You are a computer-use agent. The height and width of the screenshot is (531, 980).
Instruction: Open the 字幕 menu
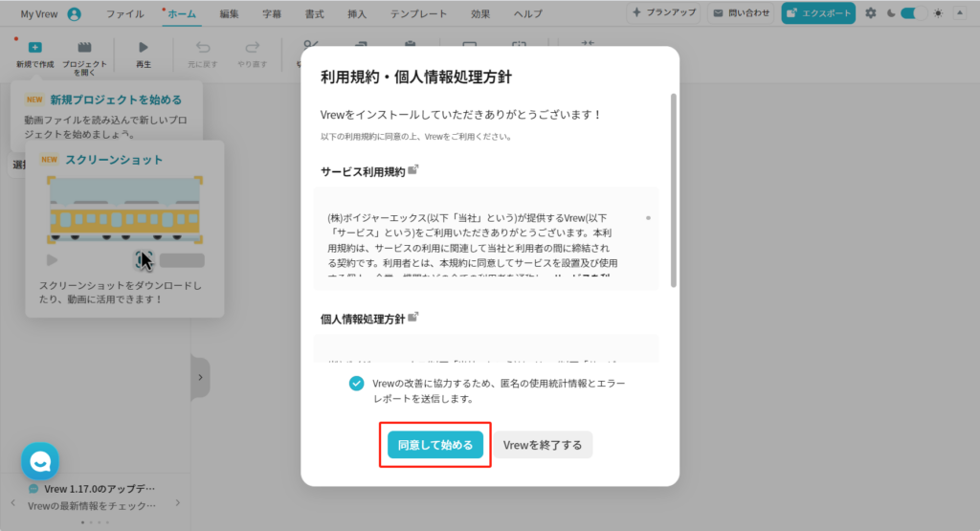click(x=272, y=13)
